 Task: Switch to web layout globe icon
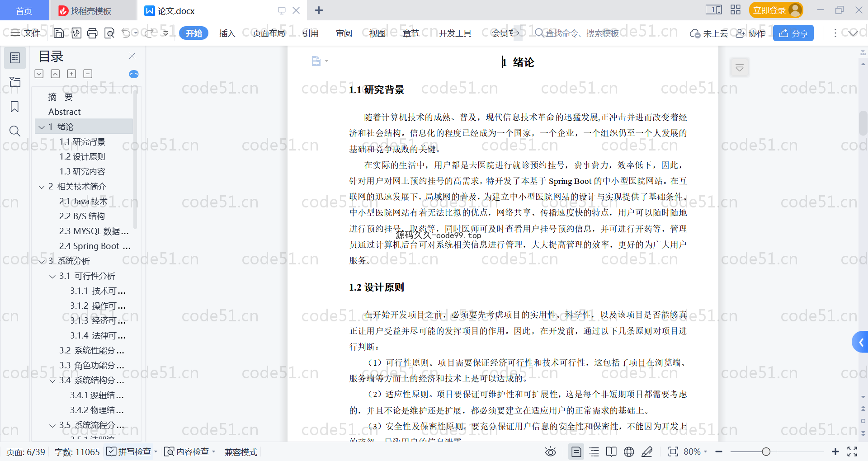point(629,452)
